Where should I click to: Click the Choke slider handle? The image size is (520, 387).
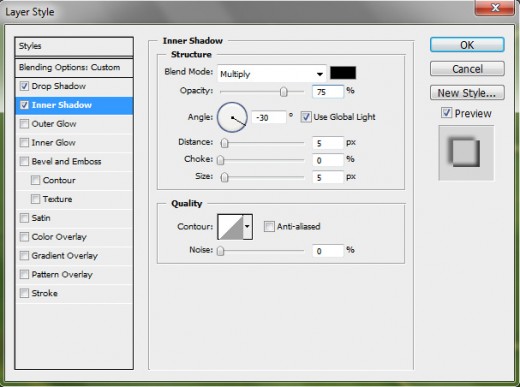click(x=221, y=160)
